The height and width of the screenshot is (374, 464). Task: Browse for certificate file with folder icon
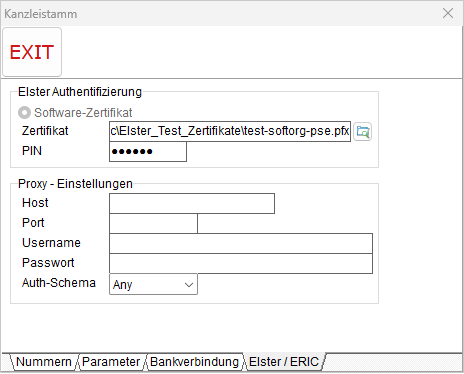click(x=363, y=132)
